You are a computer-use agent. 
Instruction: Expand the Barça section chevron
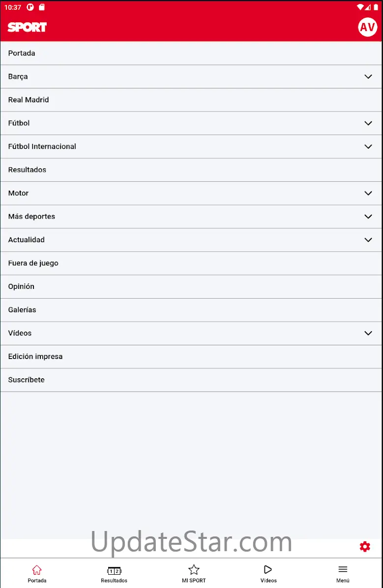tap(368, 77)
